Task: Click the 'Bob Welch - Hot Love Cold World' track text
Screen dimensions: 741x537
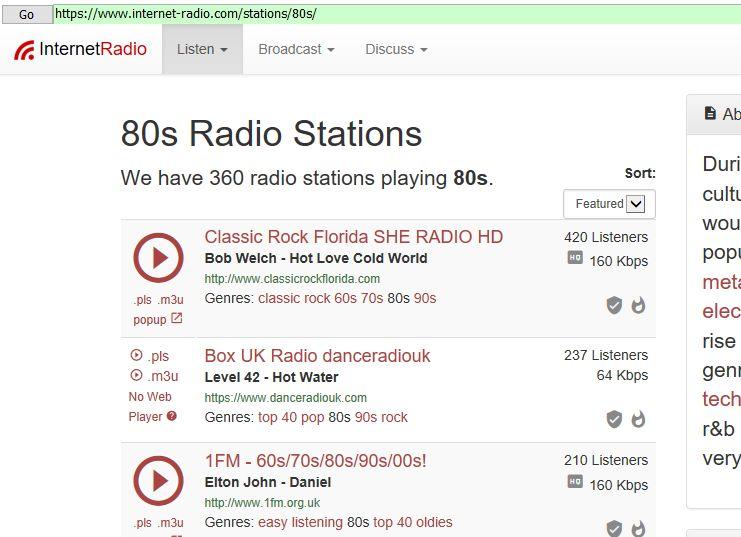Action: click(x=316, y=259)
